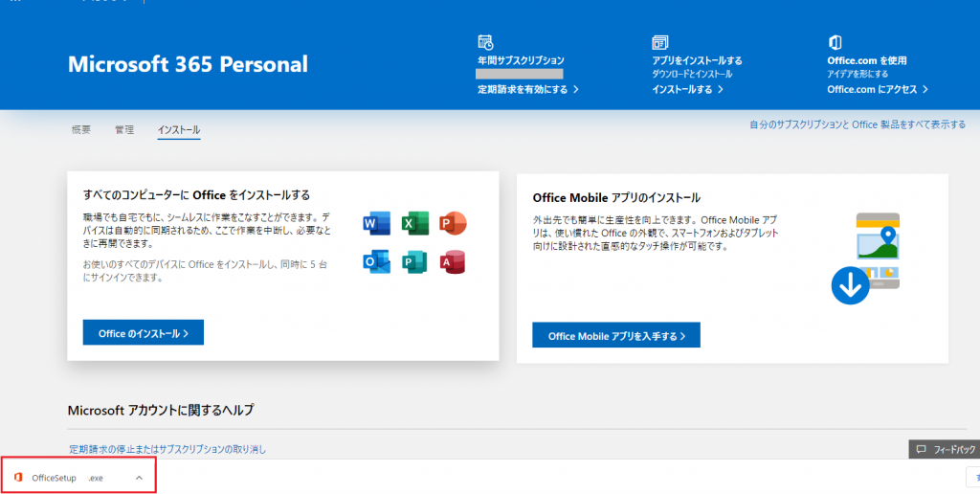The width and height of the screenshot is (980, 494).
Task: Click Office.com を使用 heading text
Action: click(x=867, y=60)
